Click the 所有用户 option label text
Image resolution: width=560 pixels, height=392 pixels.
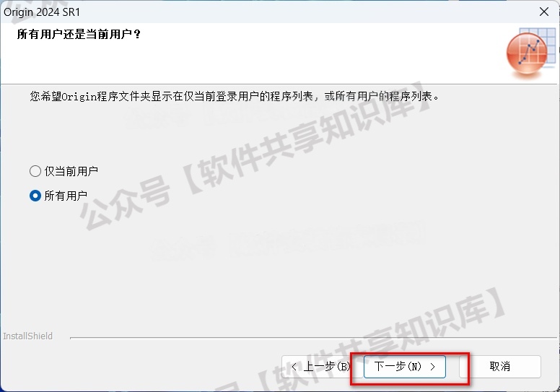[66, 196]
